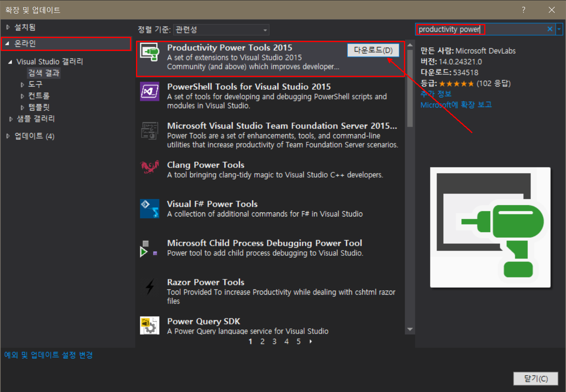Image resolution: width=566 pixels, height=392 pixels.
Task: Click the Power Query SDK icon
Action: [x=150, y=325]
